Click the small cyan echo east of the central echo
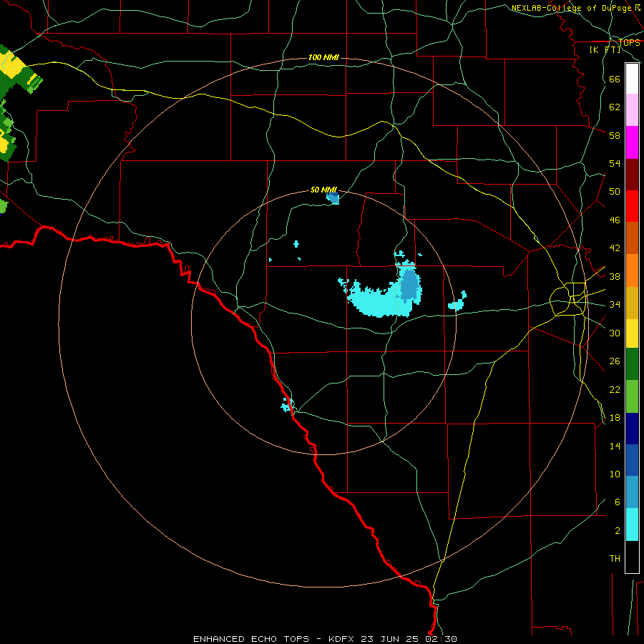This screenshot has height=644, width=644. (457, 302)
